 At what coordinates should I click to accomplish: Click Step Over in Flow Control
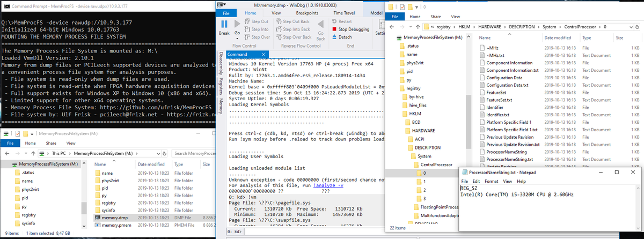point(258,37)
